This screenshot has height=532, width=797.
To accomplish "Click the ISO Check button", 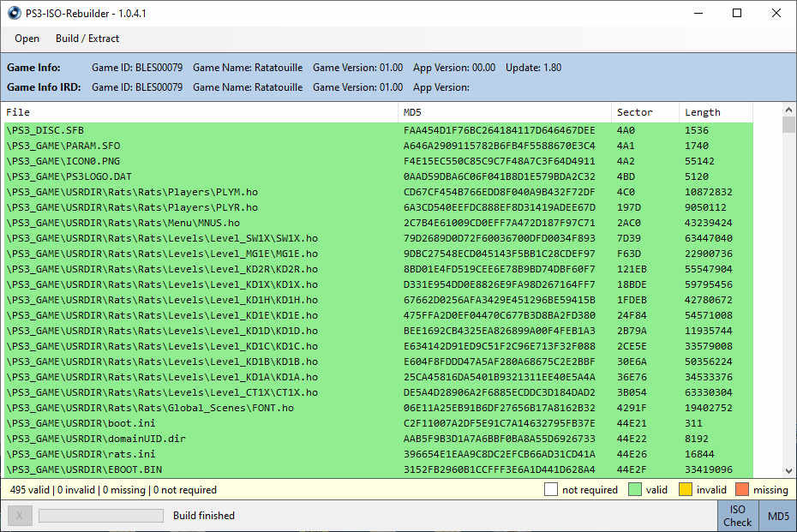I will [x=737, y=516].
